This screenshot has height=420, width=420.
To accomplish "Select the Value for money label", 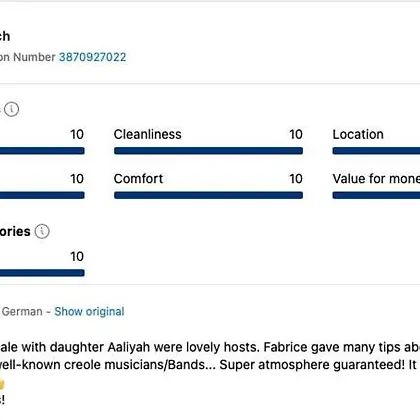I will click(x=376, y=179).
